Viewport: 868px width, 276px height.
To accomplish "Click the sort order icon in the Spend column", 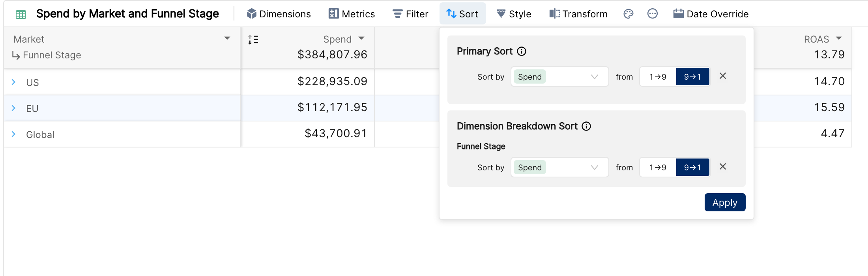I will tap(253, 39).
